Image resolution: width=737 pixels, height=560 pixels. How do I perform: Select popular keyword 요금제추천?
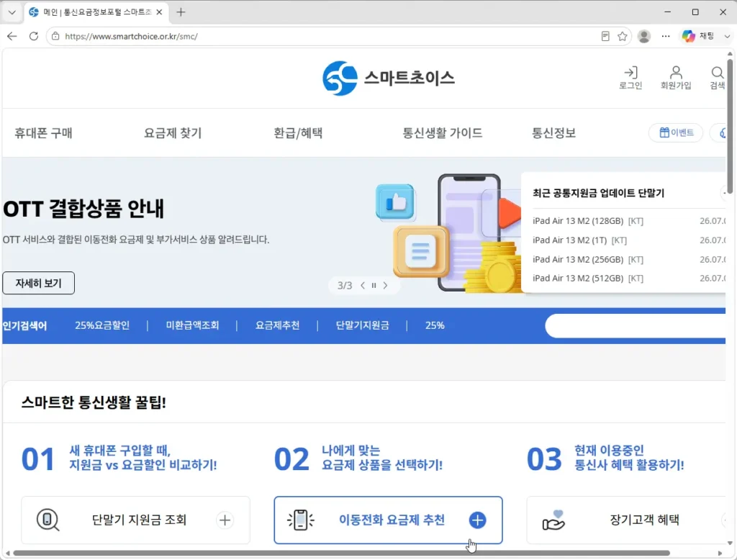click(277, 325)
